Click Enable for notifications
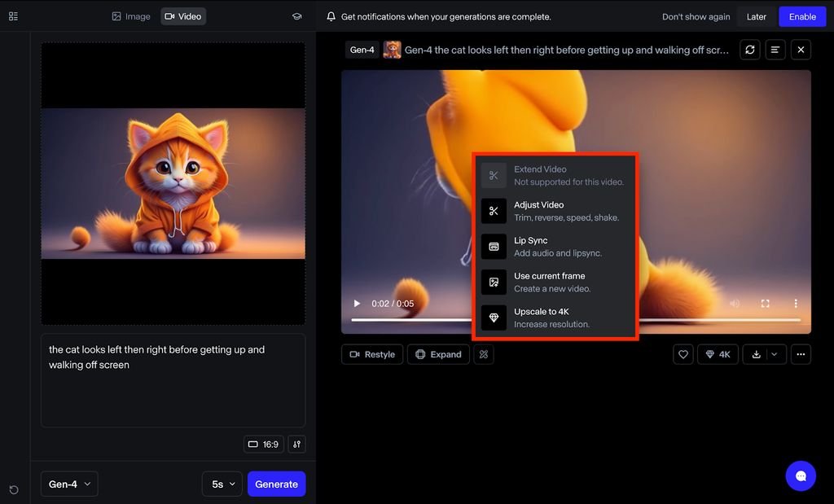The image size is (834, 504). pos(801,16)
